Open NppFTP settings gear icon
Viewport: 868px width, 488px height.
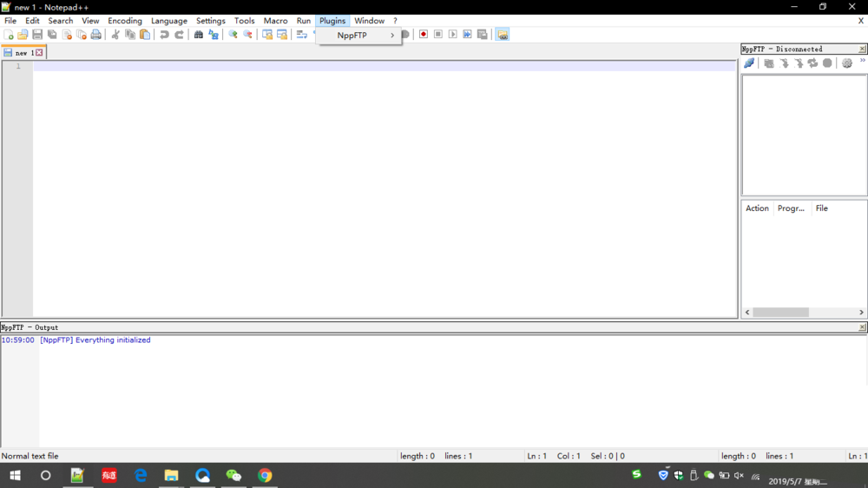click(x=847, y=63)
